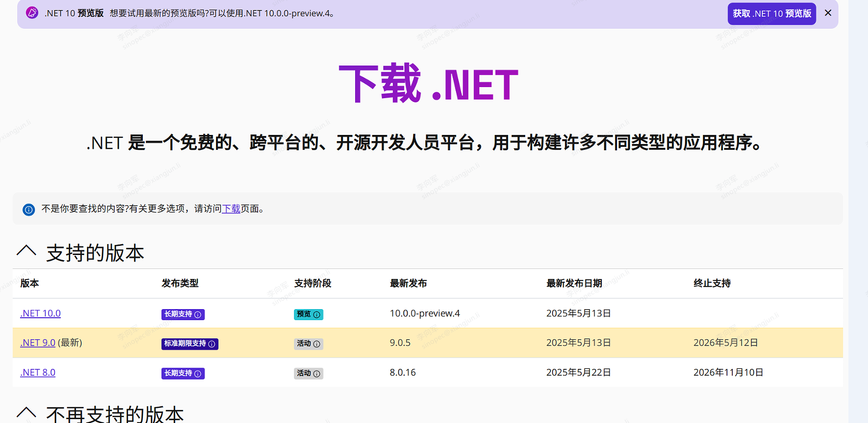The height and width of the screenshot is (423, 868).
Task: Click info icon on .NET 8.0 长期支持 badge
Action: coord(198,374)
